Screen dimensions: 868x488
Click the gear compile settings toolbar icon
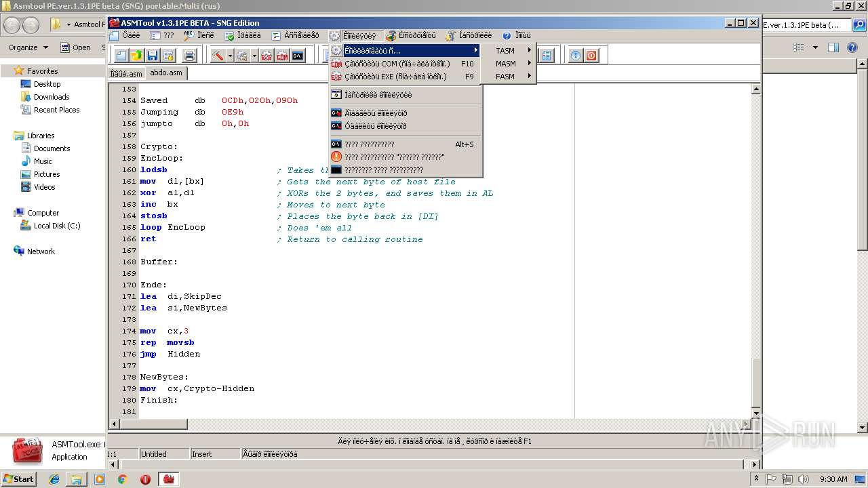point(242,56)
